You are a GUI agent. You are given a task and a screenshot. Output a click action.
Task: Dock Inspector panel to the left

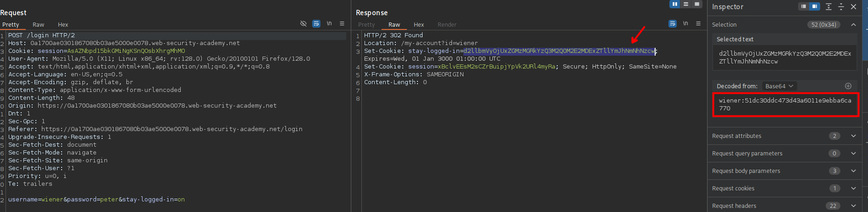tap(804, 6)
